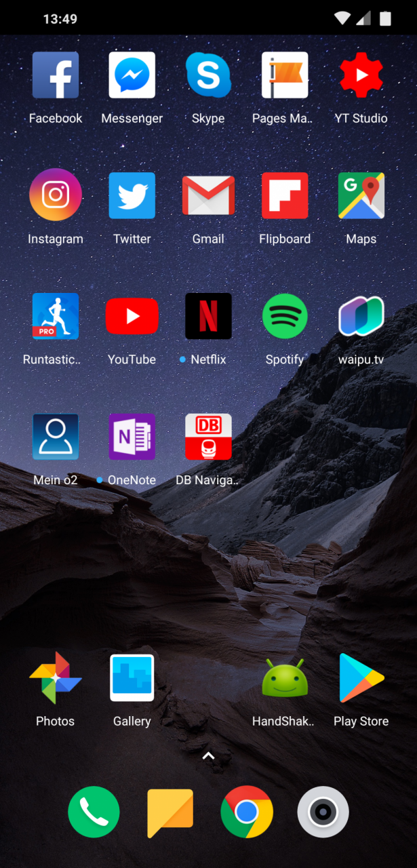The width and height of the screenshot is (417, 868).
Task: Tap the 13:49 clock in status bar
Action: [60, 19]
